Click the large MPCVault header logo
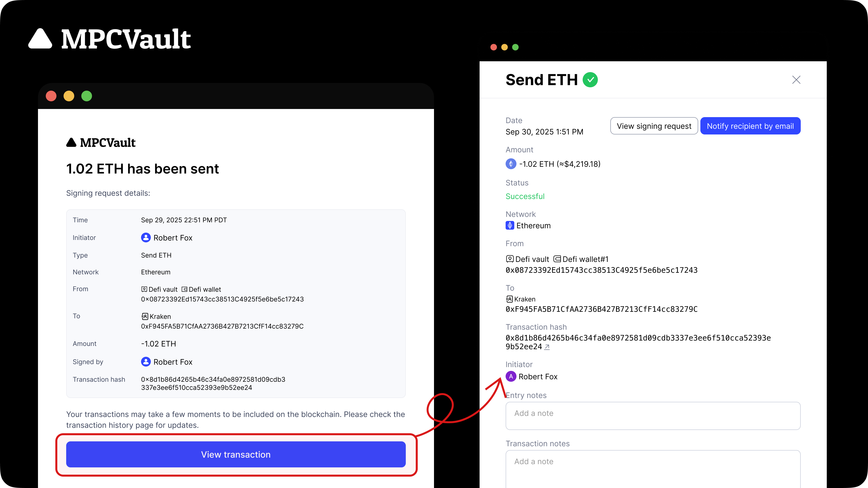 coord(110,39)
